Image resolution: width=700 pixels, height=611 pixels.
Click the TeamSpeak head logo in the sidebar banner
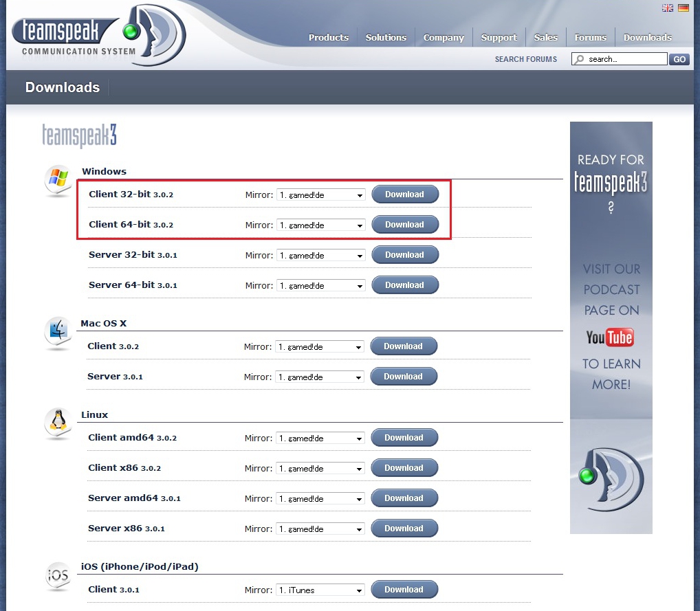pos(611,479)
